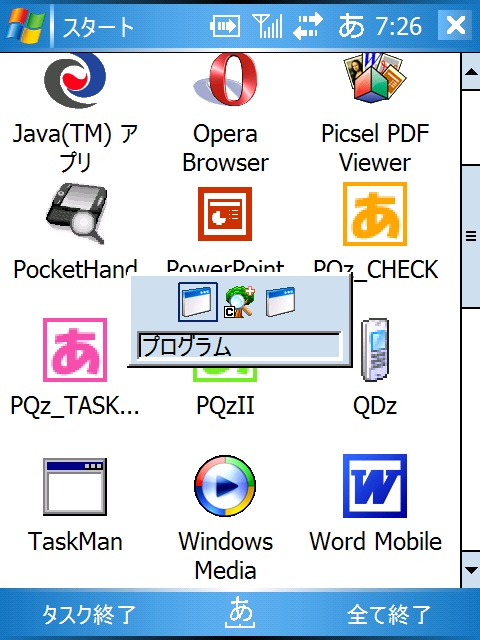Click the あ input mode indicator in title bar
480x640 pixels.
[x=351, y=26]
